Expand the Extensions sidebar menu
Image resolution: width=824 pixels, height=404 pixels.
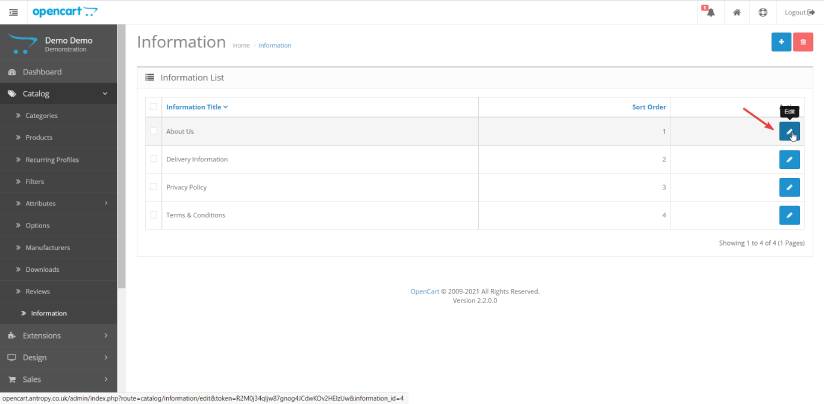pyautogui.click(x=58, y=335)
